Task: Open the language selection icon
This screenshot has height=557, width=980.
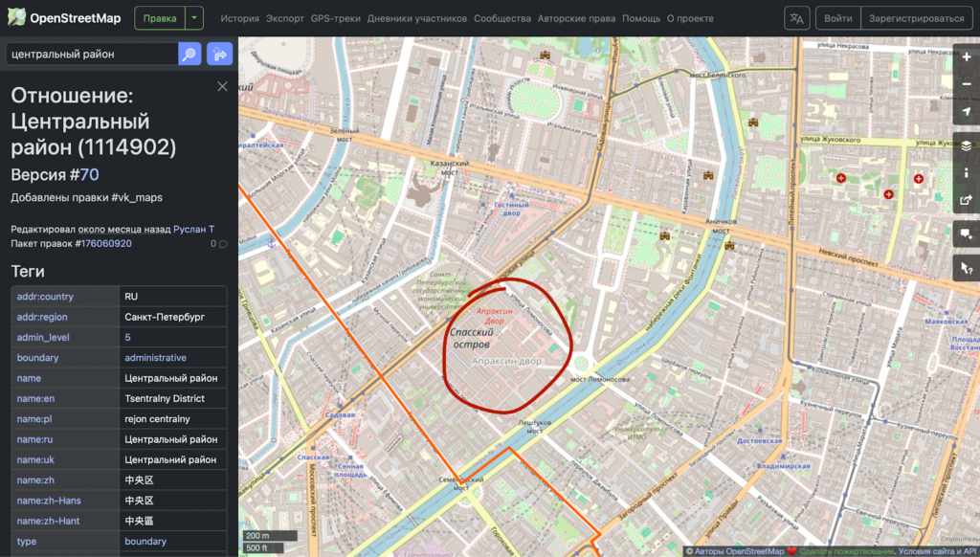Action: tap(796, 18)
